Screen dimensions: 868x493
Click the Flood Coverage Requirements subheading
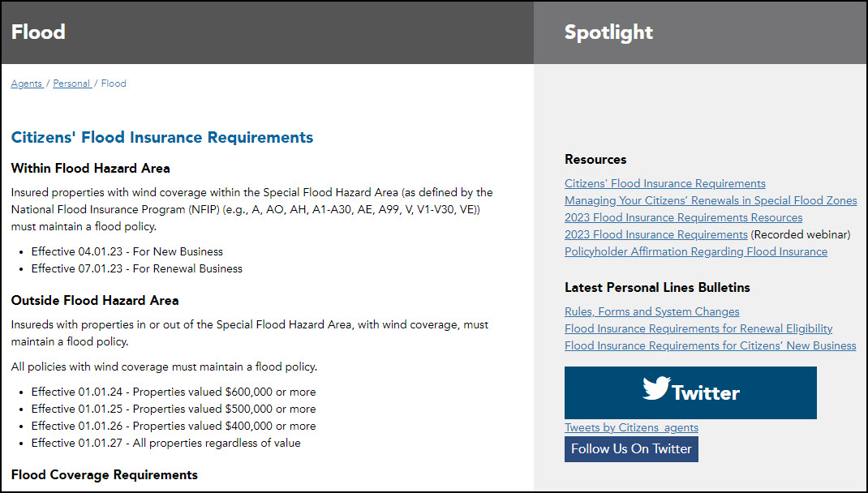105,474
